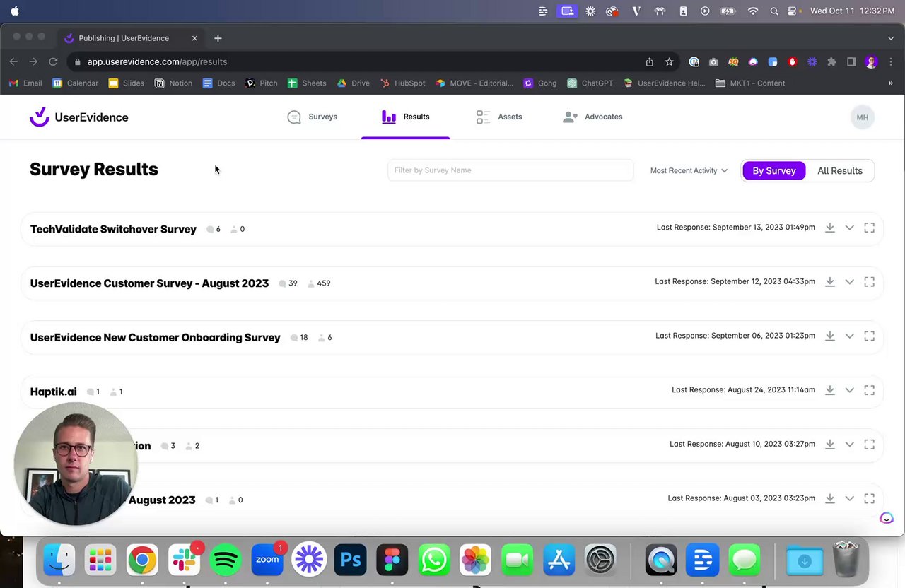Image resolution: width=905 pixels, height=588 pixels.
Task: Download results for August 03 response survey
Action: coord(830,498)
